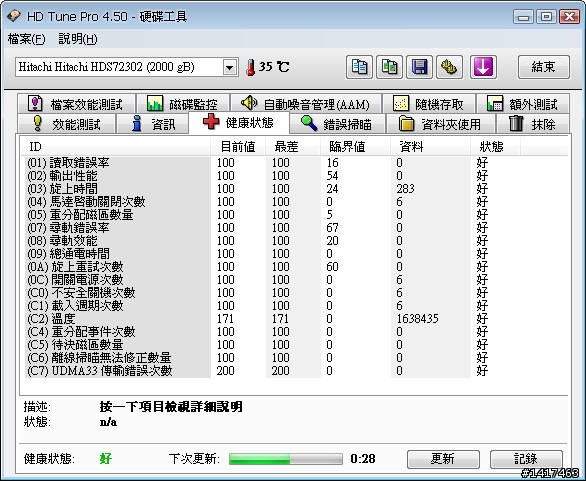Select the Hitachi HDS72302 drive combo box
The image size is (586, 481).
coord(126,68)
